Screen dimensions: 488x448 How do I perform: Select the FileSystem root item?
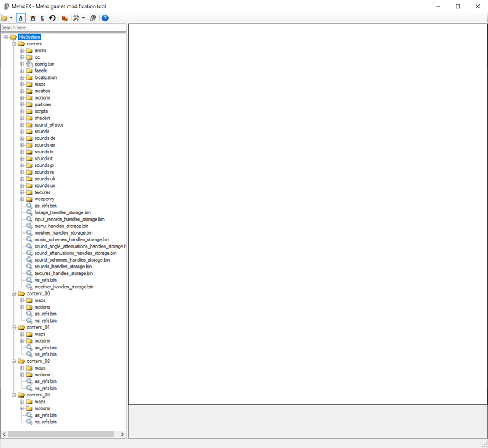coord(30,37)
